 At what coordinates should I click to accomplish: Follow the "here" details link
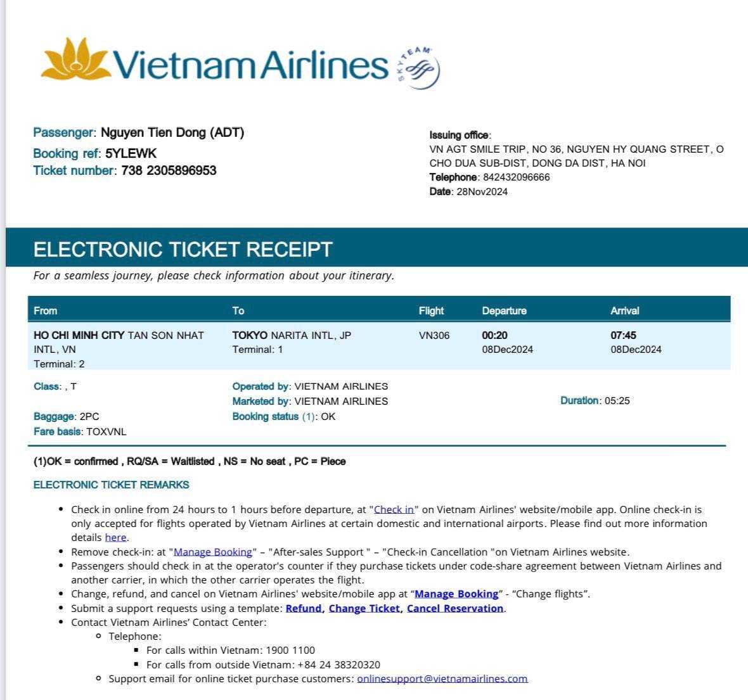pyautogui.click(x=115, y=537)
